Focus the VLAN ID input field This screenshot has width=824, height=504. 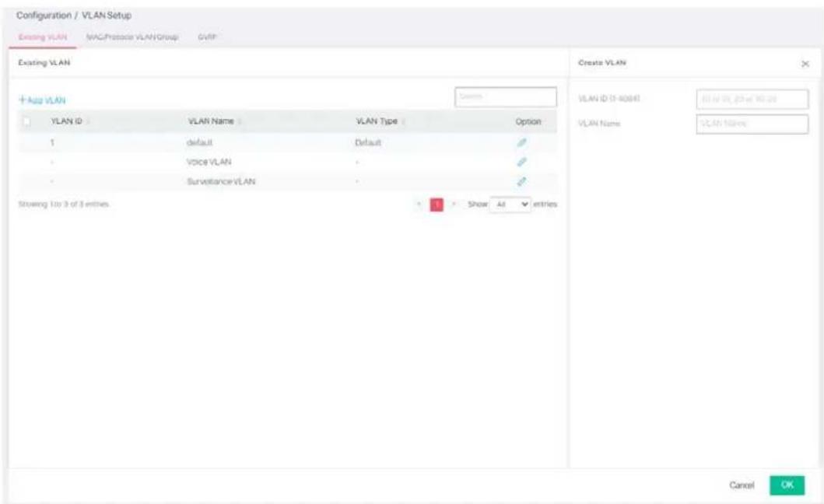pyautogui.click(x=752, y=99)
